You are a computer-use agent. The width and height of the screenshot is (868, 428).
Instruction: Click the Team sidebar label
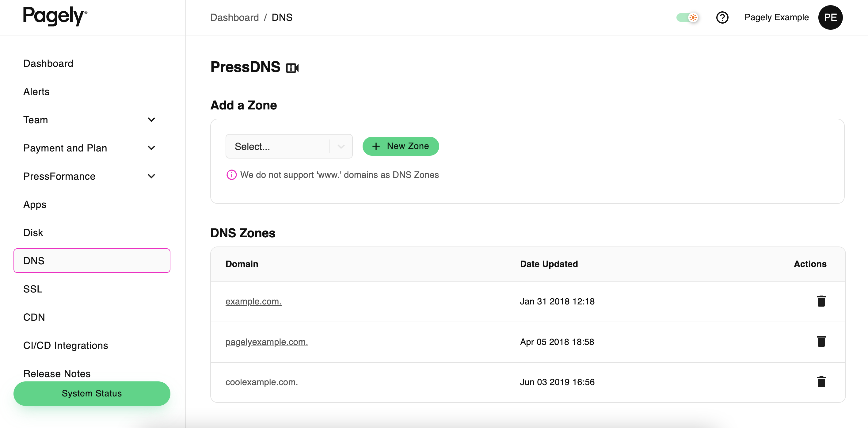pos(36,120)
